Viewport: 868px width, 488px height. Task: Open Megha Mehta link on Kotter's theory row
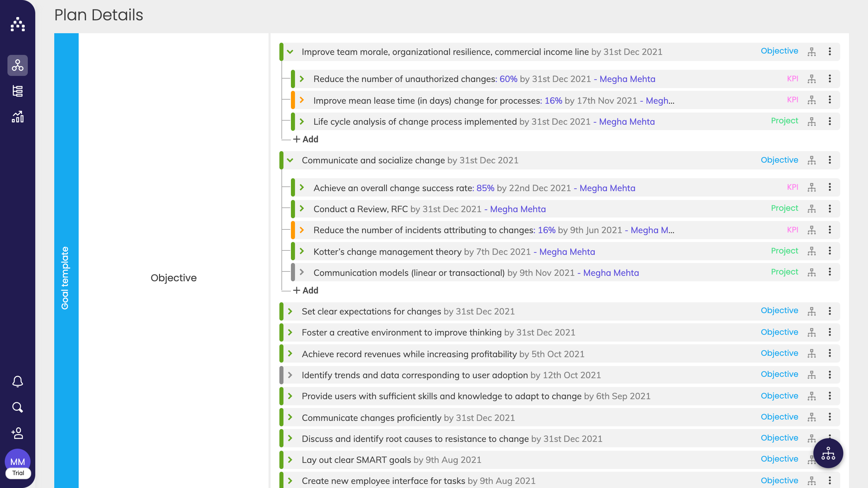point(567,252)
